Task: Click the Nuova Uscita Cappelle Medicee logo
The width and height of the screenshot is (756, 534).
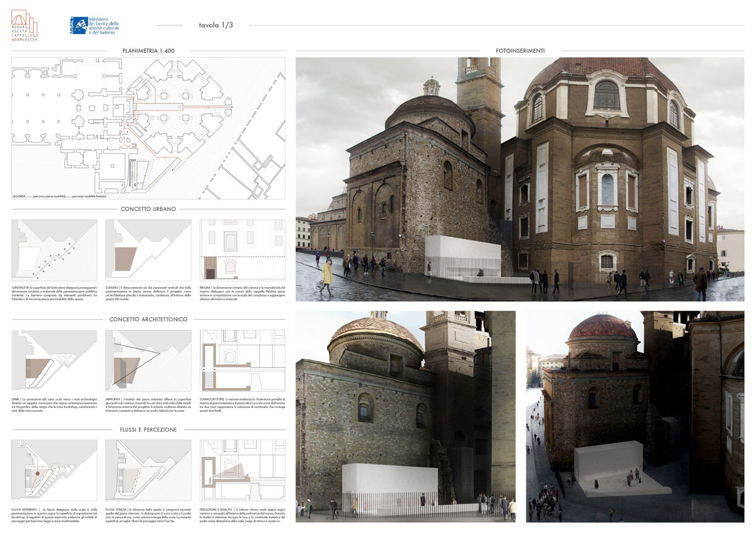Action: pyautogui.click(x=25, y=25)
